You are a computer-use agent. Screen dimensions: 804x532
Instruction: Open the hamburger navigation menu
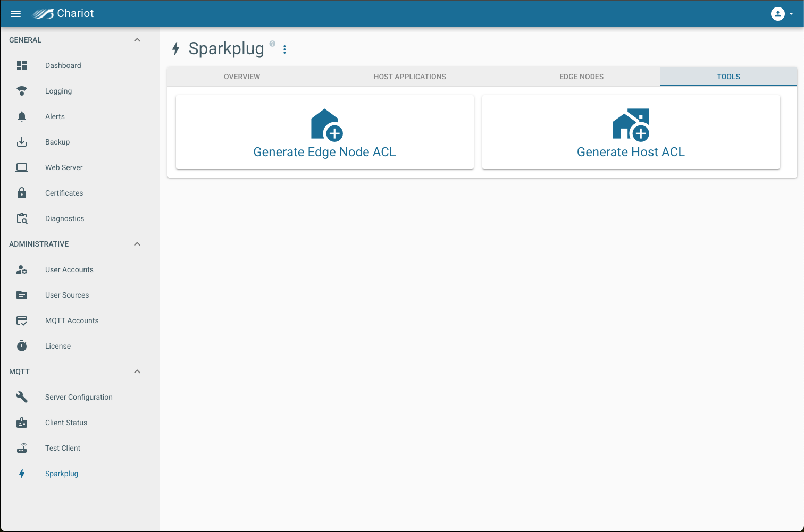(x=16, y=14)
